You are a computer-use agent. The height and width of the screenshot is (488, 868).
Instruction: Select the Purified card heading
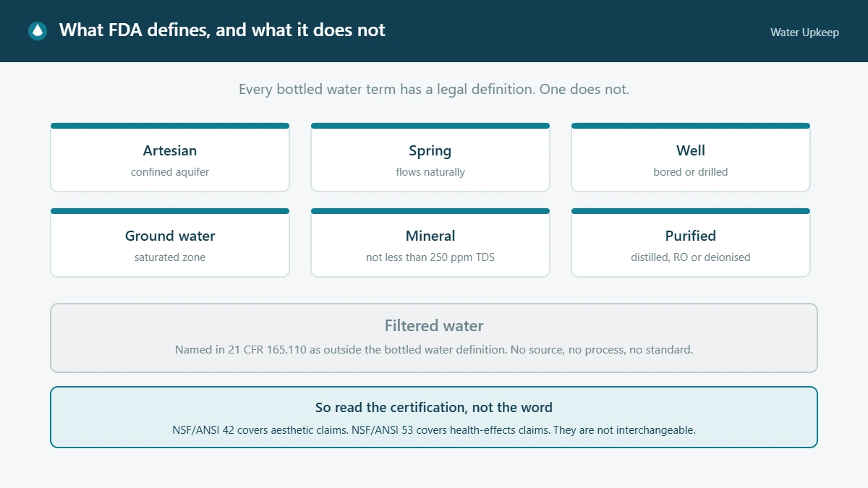691,236
